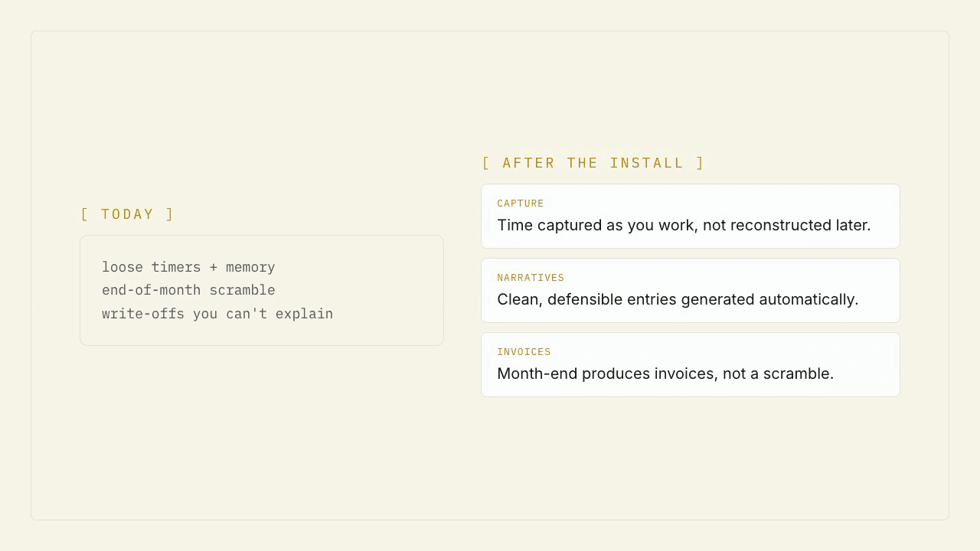Click the line 'loose timers + memory'
Image resolution: width=980 pixels, height=551 pixels.
coord(188,267)
